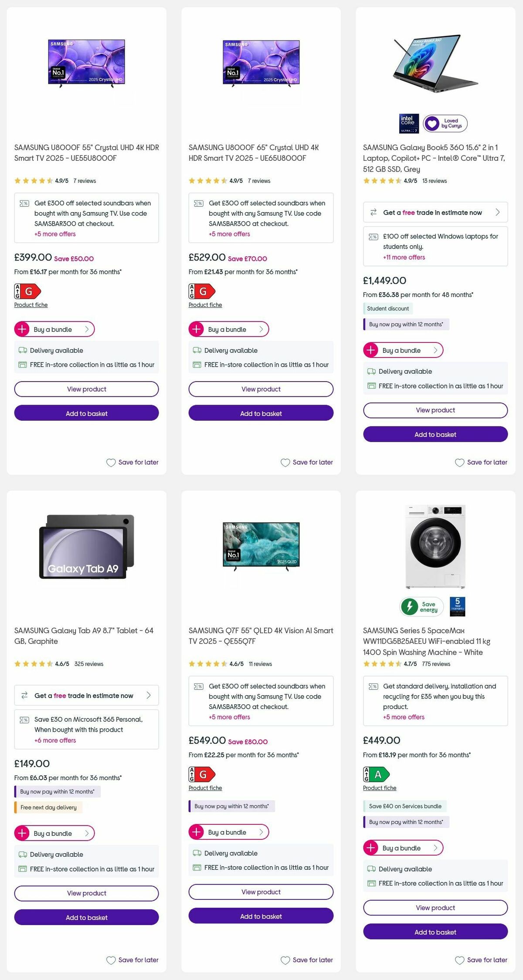Click the pink plus icon on washing machine bundle
Screen dimensions: 523x980
371,848
